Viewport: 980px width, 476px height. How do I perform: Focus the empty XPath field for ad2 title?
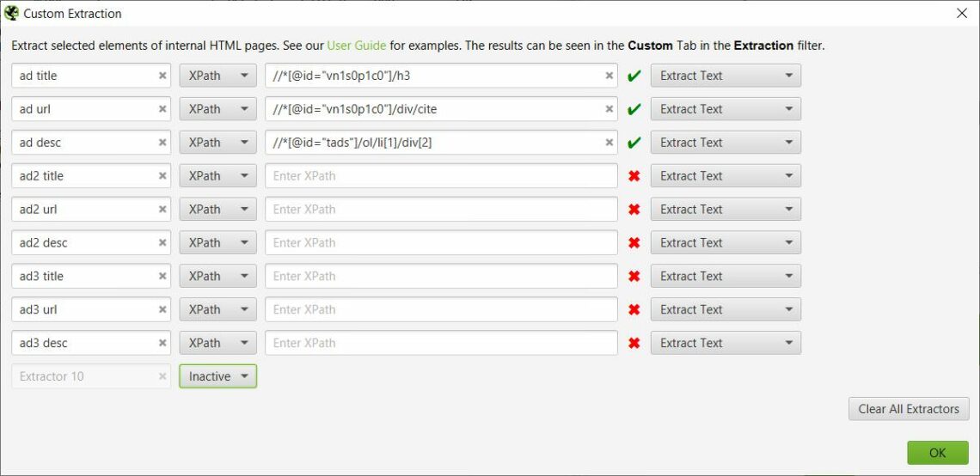(x=441, y=176)
